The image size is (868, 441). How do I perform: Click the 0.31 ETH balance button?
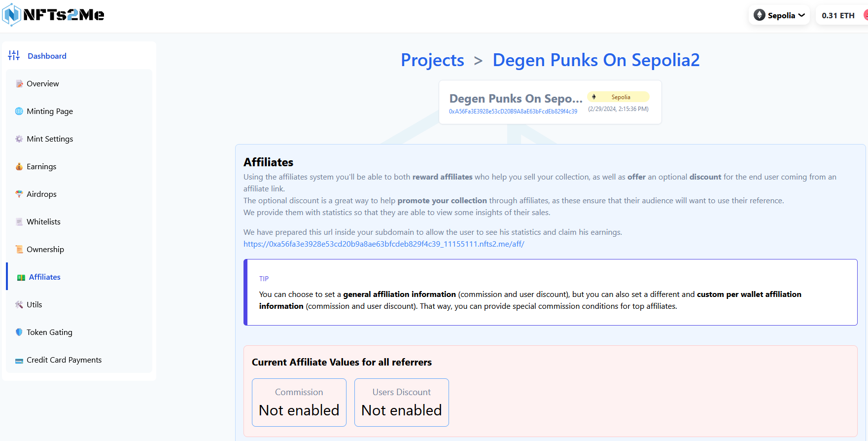(x=837, y=15)
